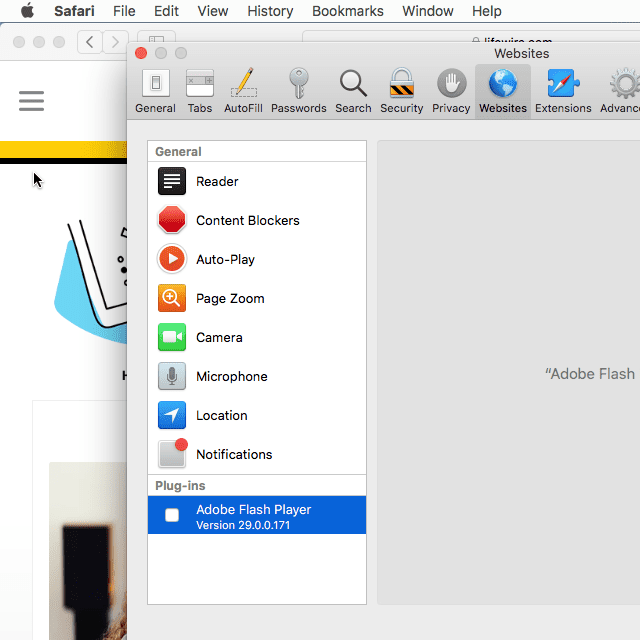The width and height of the screenshot is (640, 640).
Task: Choose the Microphone label
Action: [232, 376]
